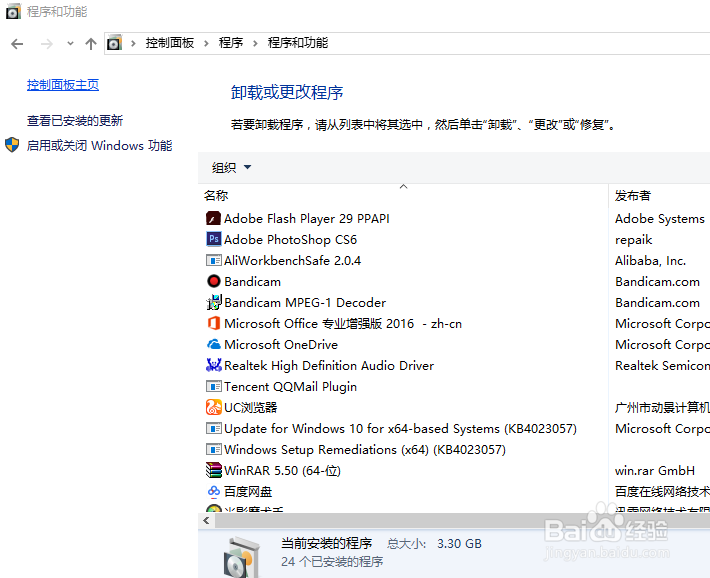Select Microsoft OneDrive entry
Screen dimensions: 710x578
click(281, 344)
